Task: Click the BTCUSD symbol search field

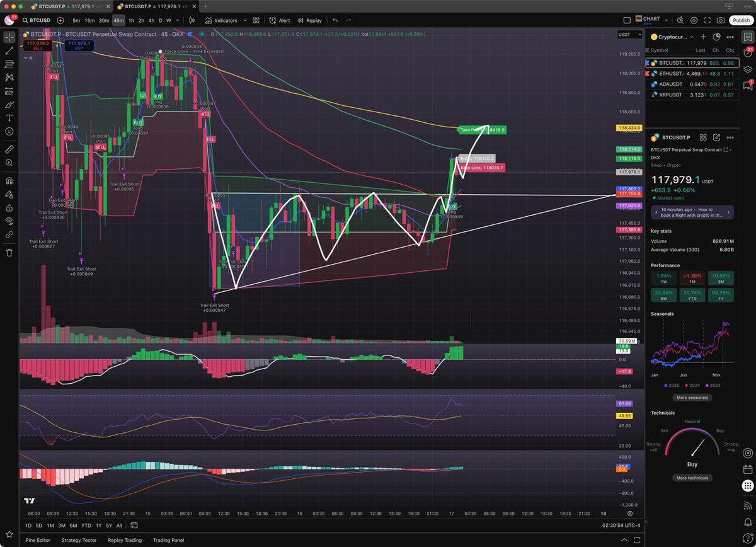Action: click(x=37, y=20)
